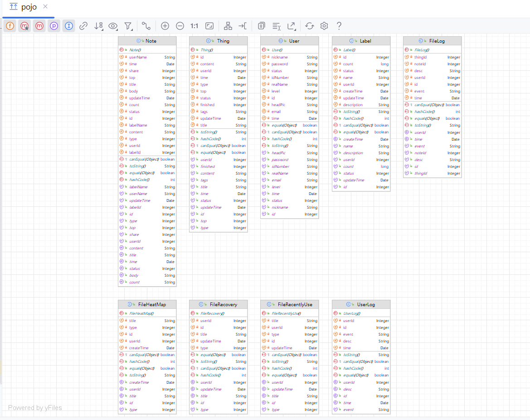Image resolution: width=530 pixels, height=420 pixels.
Task: Click the body field in Note
Action: 147,91
